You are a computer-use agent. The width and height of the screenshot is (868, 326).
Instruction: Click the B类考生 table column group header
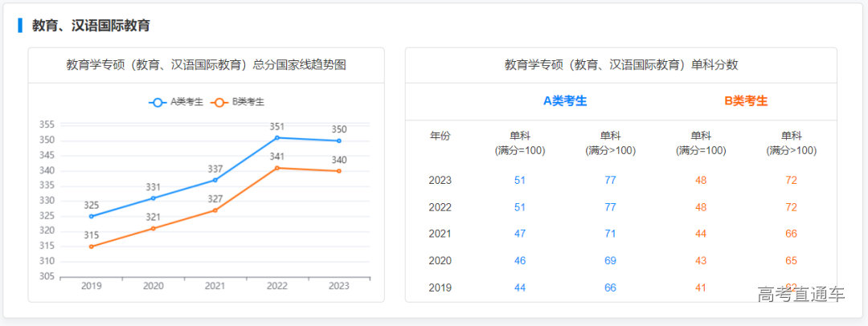[x=746, y=101]
